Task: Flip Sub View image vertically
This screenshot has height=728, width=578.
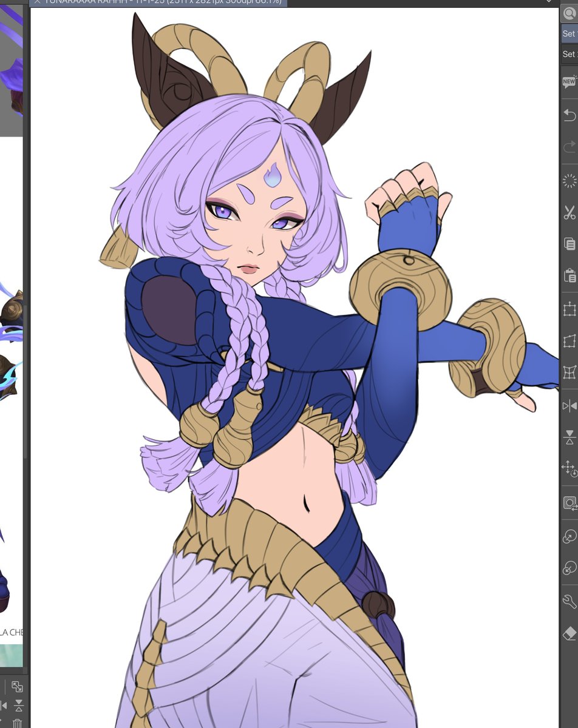Action: point(18,706)
